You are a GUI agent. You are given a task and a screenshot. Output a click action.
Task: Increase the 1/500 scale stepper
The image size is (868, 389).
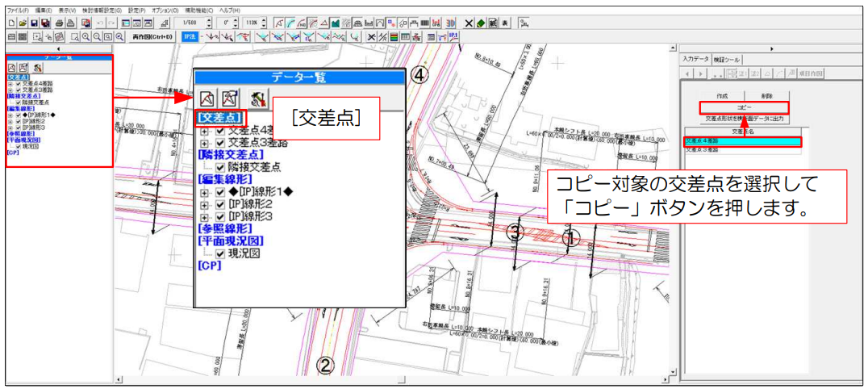coord(209,20)
